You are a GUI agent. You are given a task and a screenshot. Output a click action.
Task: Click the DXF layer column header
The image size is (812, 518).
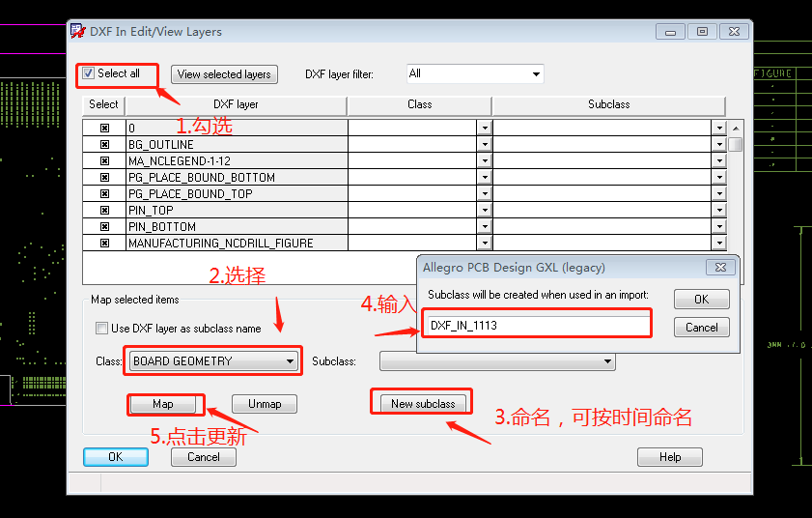[237, 105]
